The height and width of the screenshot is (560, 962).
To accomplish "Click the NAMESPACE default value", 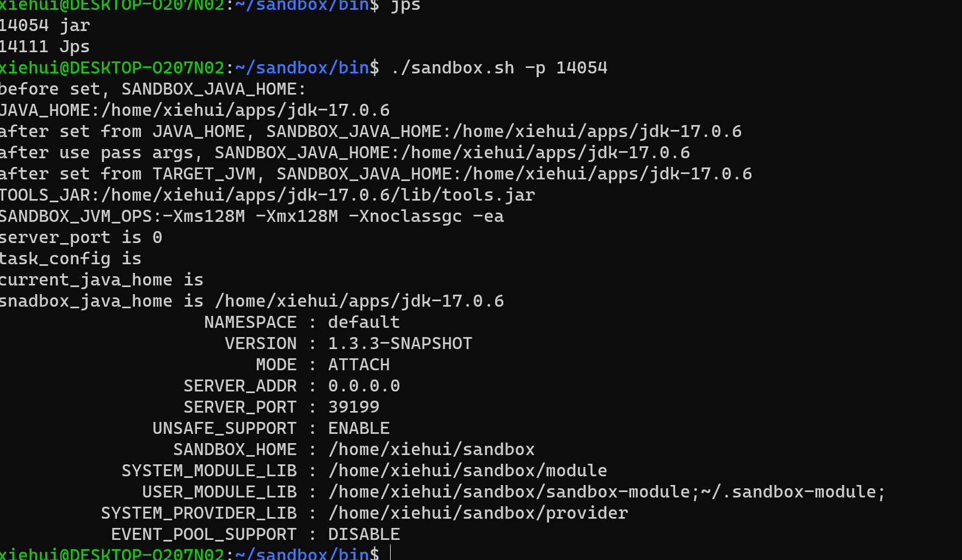I will click(363, 322).
